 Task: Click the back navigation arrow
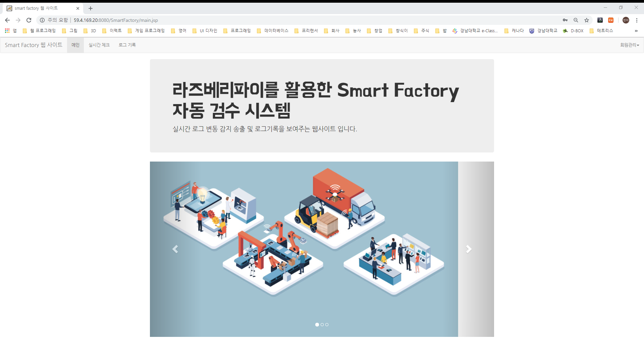(x=7, y=20)
